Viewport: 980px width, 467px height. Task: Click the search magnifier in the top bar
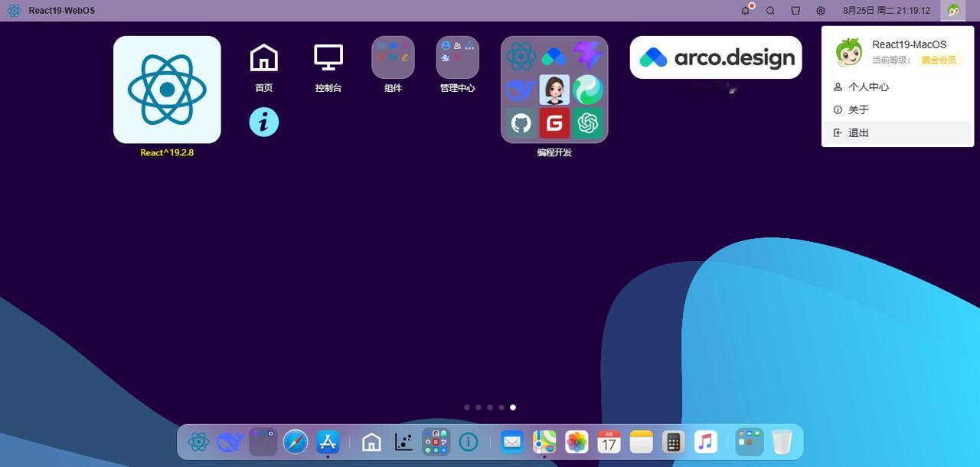770,11
